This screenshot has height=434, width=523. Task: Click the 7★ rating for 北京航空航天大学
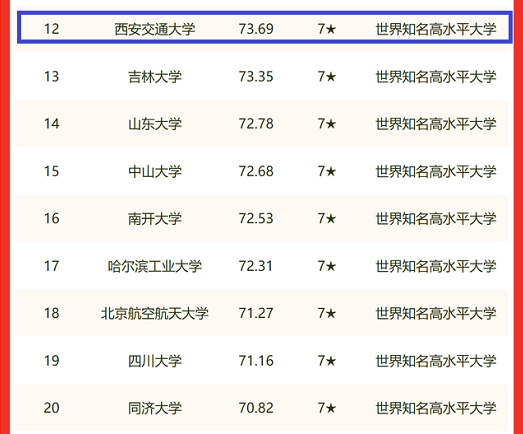click(x=327, y=313)
